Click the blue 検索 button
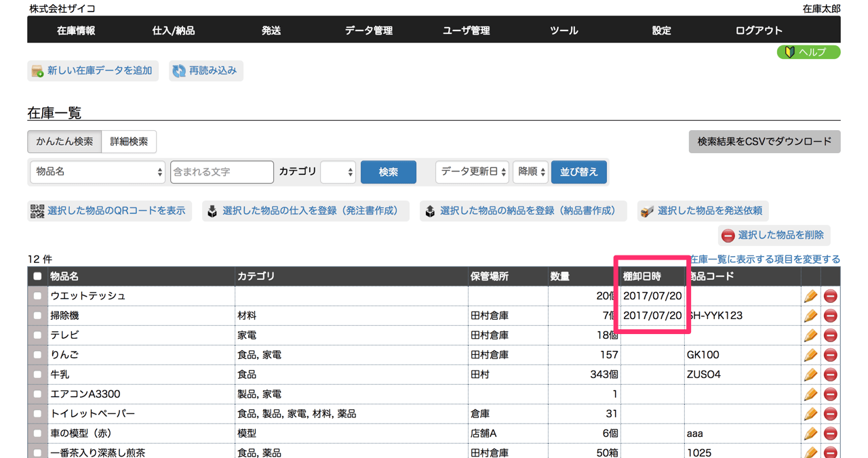Viewport: 868px width, 458px height. point(389,172)
